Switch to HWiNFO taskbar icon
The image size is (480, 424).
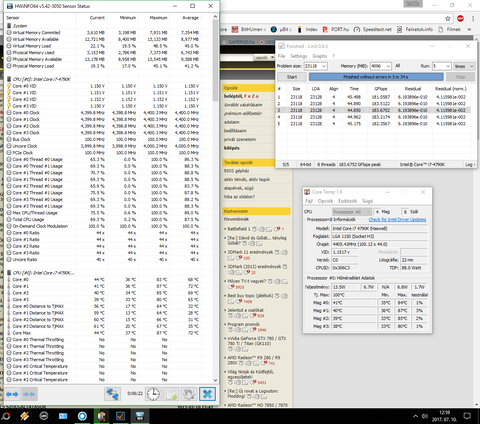click(139, 416)
